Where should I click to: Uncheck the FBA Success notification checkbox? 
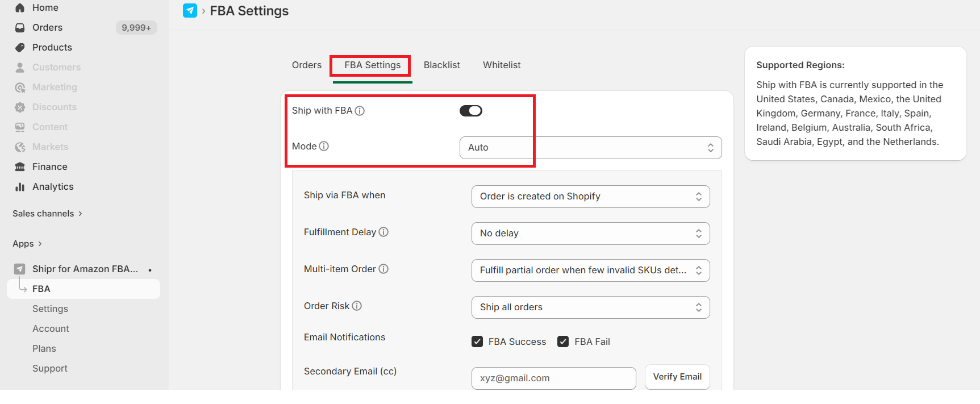(477, 341)
